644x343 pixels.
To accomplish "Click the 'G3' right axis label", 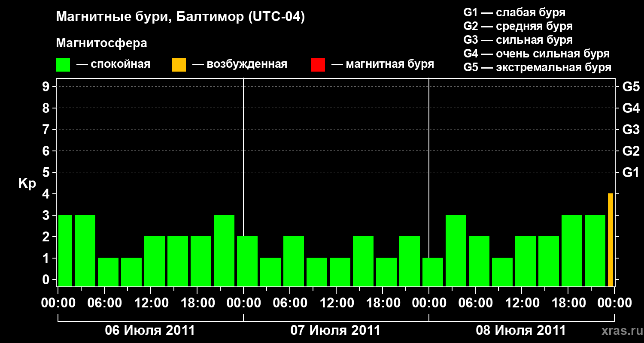I will [631, 129].
